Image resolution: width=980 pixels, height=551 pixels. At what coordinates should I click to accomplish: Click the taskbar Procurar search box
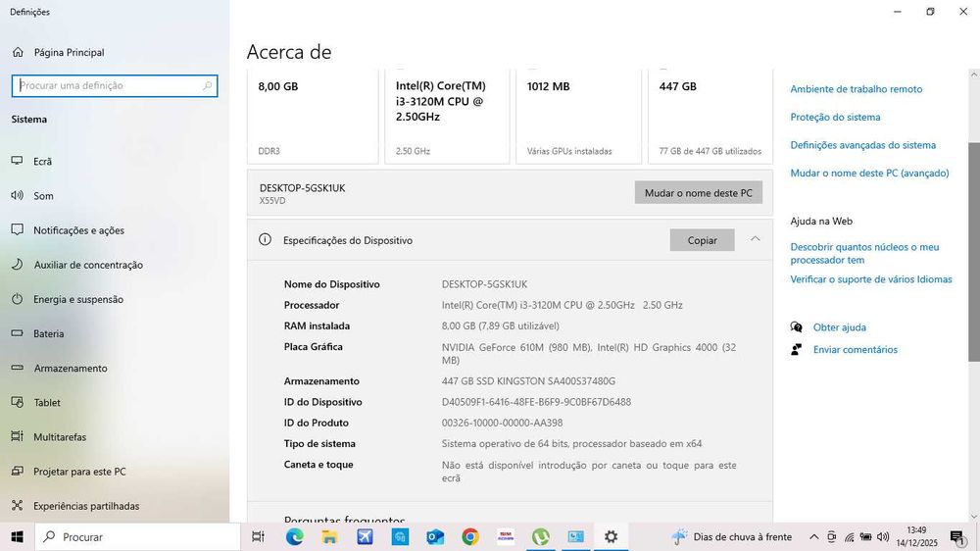(x=137, y=536)
